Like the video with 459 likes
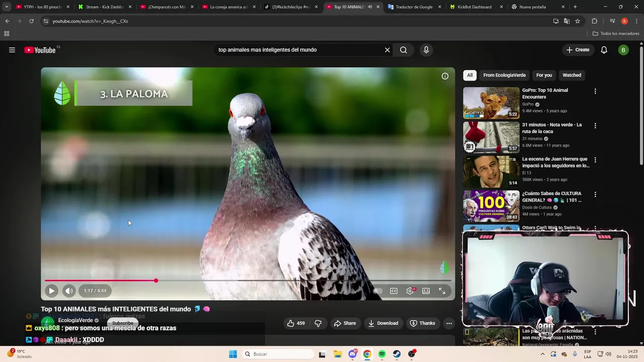The height and width of the screenshot is (362, 644). pos(296,323)
